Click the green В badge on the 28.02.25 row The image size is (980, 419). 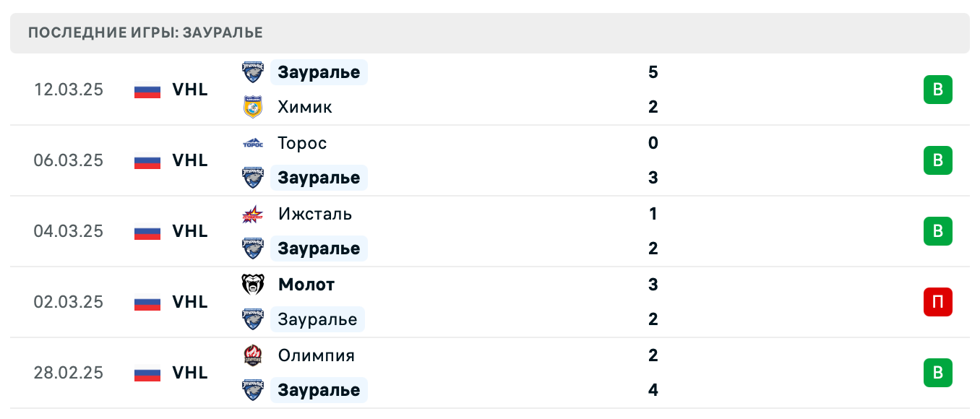pyautogui.click(x=938, y=373)
